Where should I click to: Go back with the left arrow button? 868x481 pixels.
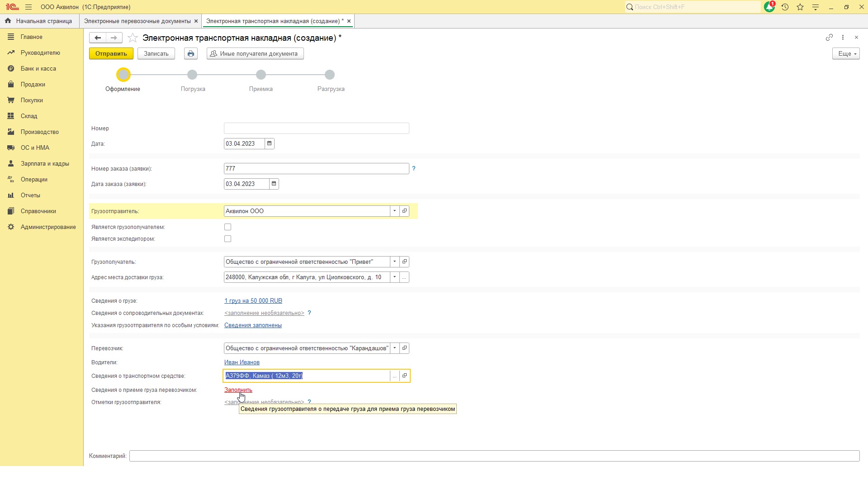coord(98,38)
